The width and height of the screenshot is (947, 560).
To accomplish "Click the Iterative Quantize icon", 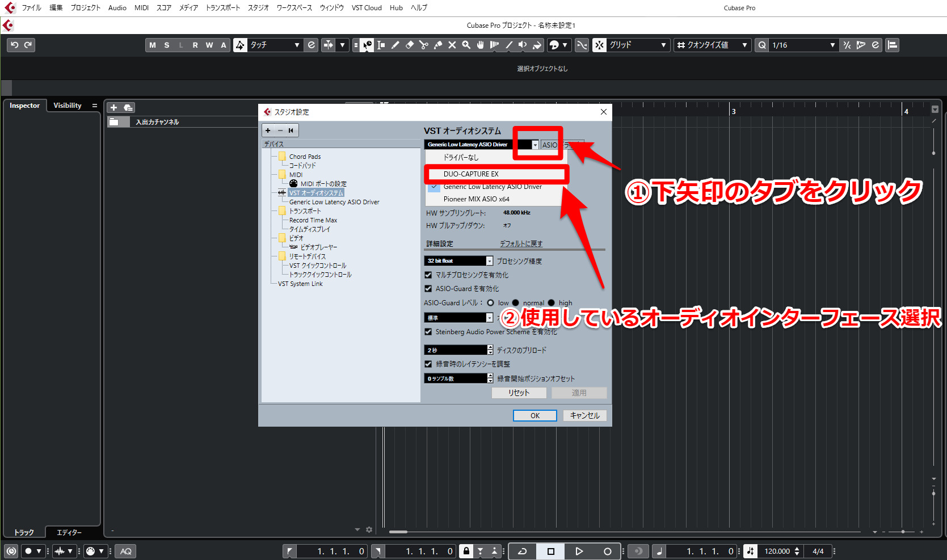I will point(847,45).
